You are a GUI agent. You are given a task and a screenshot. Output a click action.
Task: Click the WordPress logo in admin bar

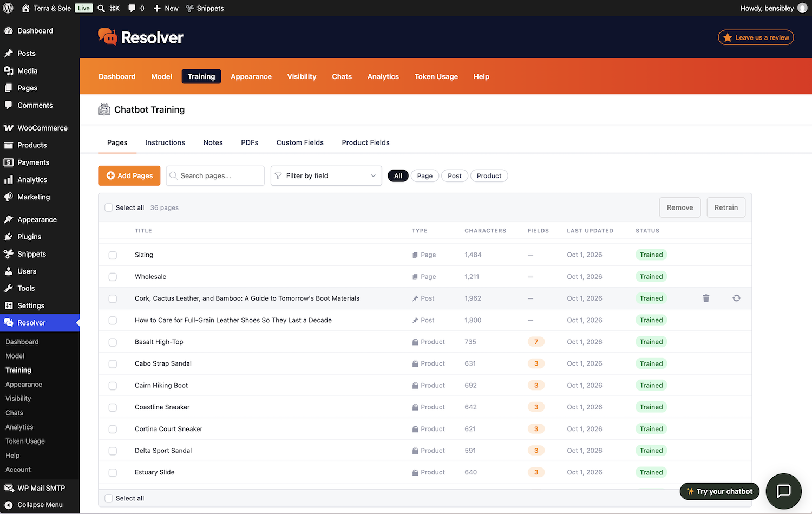(8, 8)
